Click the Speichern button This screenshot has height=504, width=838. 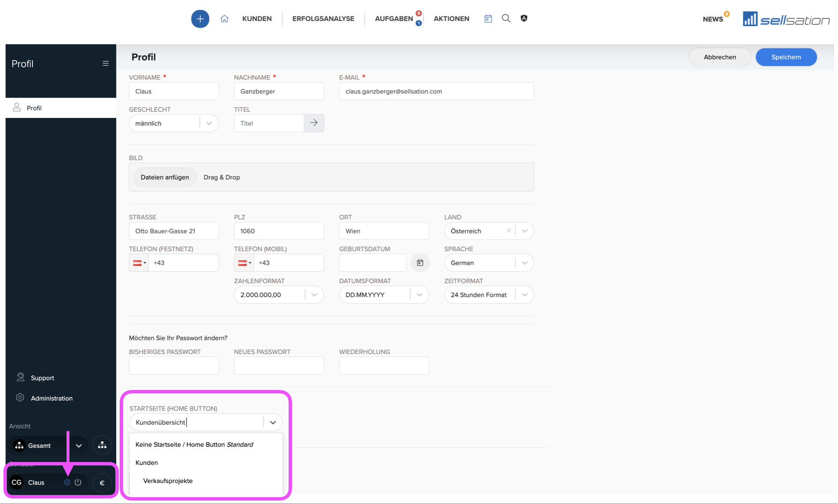tap(786, 57)
